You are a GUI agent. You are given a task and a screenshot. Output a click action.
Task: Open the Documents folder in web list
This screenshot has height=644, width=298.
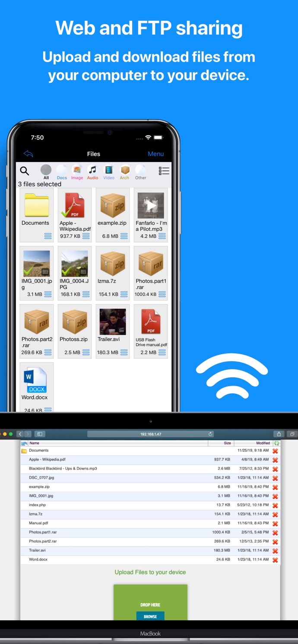pyautogui.click(x=39, y=450)
